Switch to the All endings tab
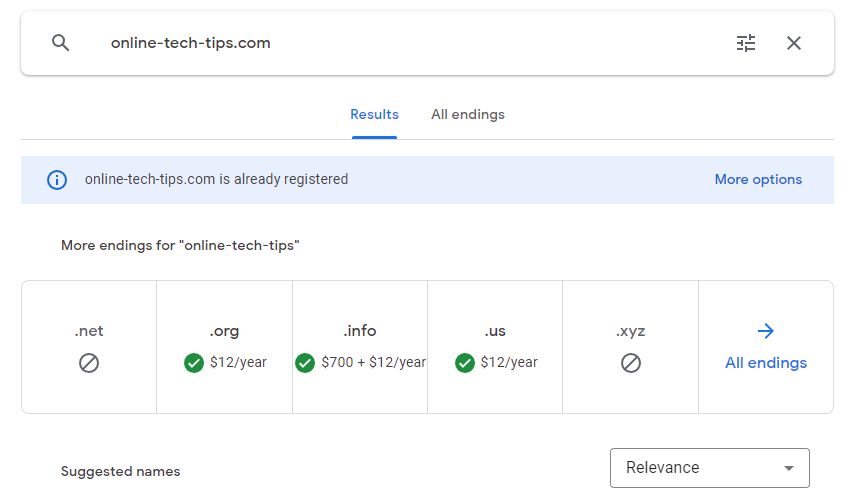 click(x=468, y=115)
